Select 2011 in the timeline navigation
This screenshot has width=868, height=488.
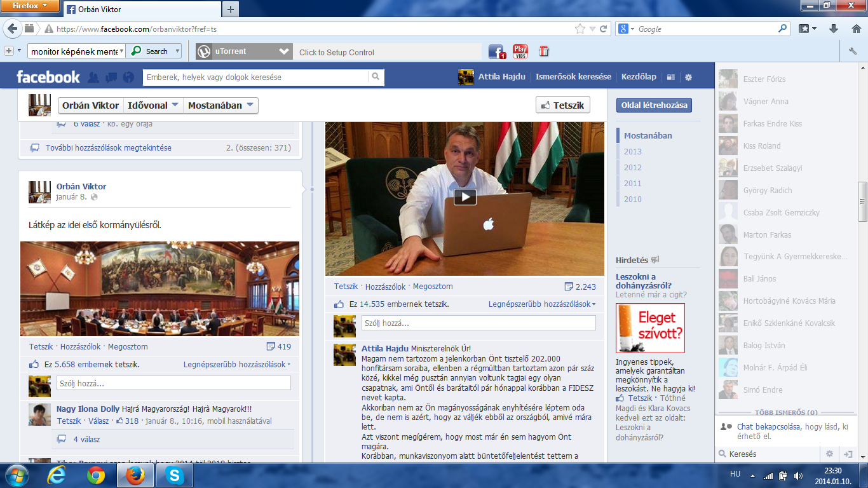632,183
